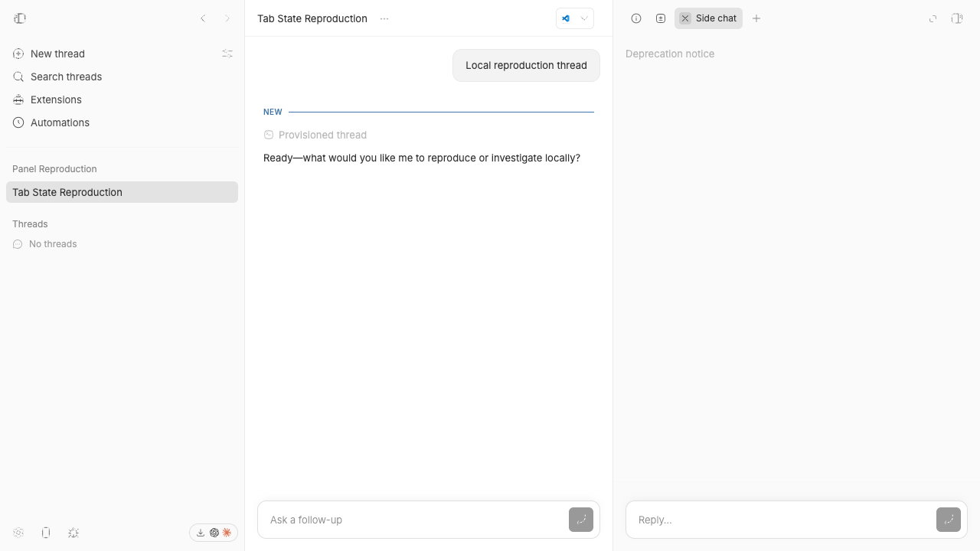Viewport: 980px width, 551px height.
Task: Click the Threads section header
Action: coord(30,224)
